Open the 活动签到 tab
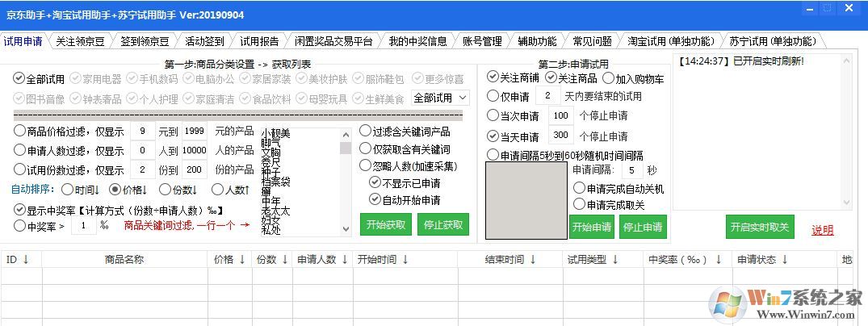 205,41
